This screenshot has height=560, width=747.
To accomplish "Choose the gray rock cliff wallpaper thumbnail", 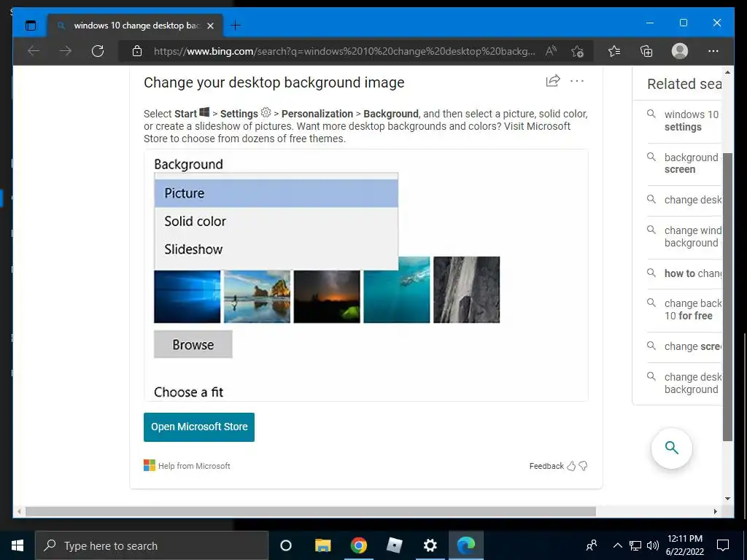I will click(x=466, y=289).
